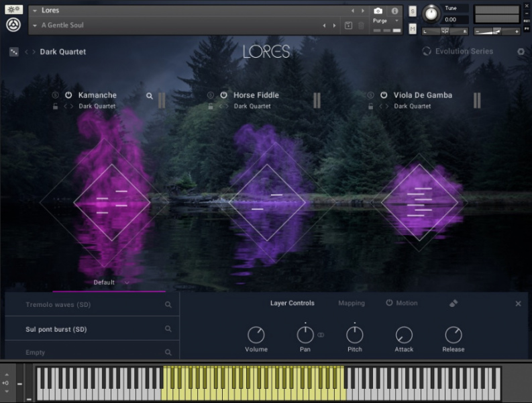
Task: Close the layer controls panel
Action: point(518,304)
